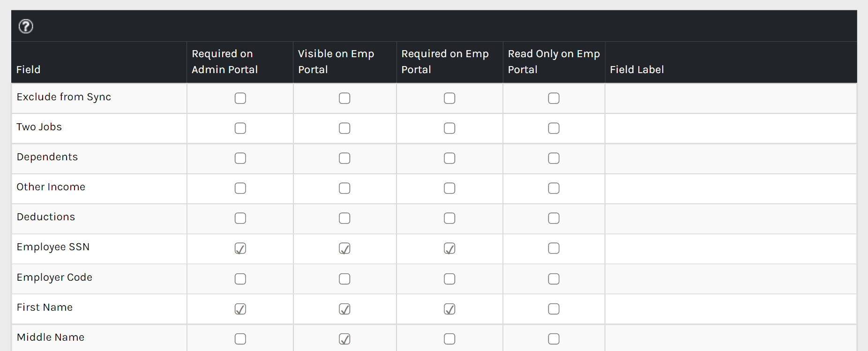Untick Required on Emp Portal for First Name
Image resolution: width=868 pixels, height=351 pixels.
pyautogui.click(x=449, y=309)
